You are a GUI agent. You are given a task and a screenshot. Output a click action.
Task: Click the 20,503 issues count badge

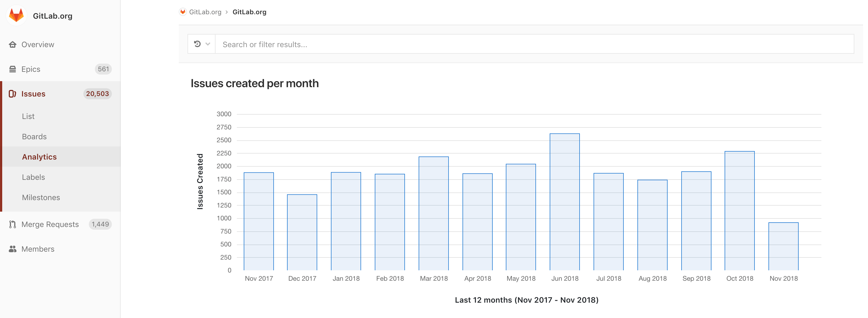pos(97,94)
